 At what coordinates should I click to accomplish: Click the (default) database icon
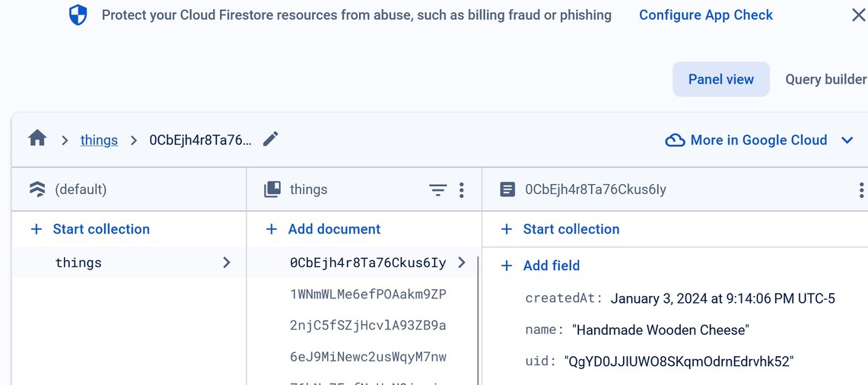point(37,189)
